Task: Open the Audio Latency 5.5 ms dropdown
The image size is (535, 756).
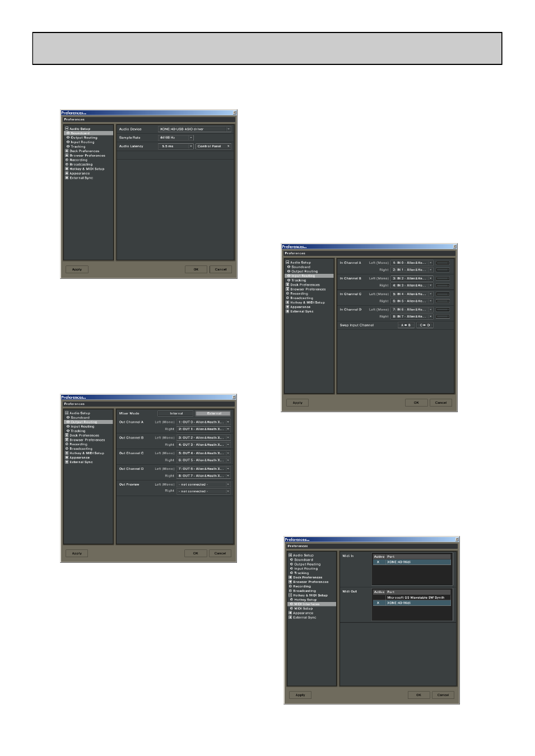Action: pos(176,146)
